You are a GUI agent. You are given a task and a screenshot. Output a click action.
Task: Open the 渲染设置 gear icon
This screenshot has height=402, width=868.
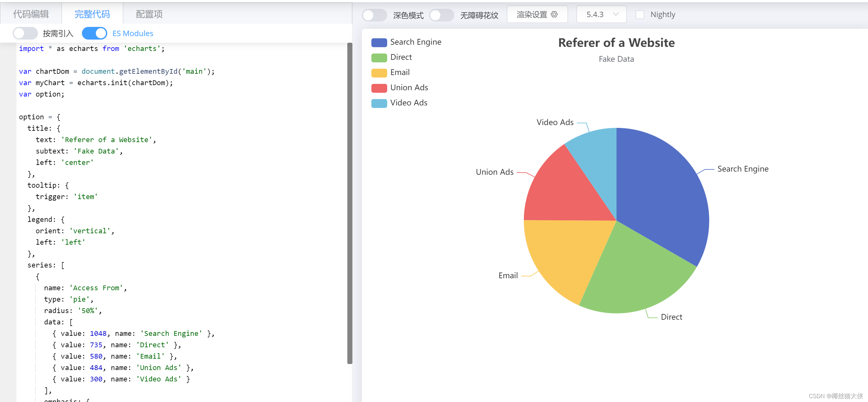[x=554, y=14]
